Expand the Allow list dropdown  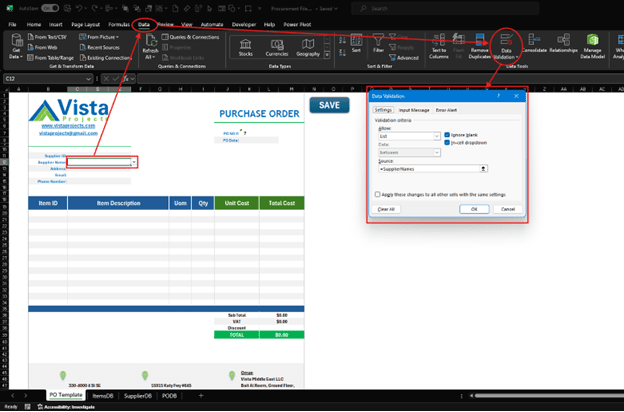point(437,135)
